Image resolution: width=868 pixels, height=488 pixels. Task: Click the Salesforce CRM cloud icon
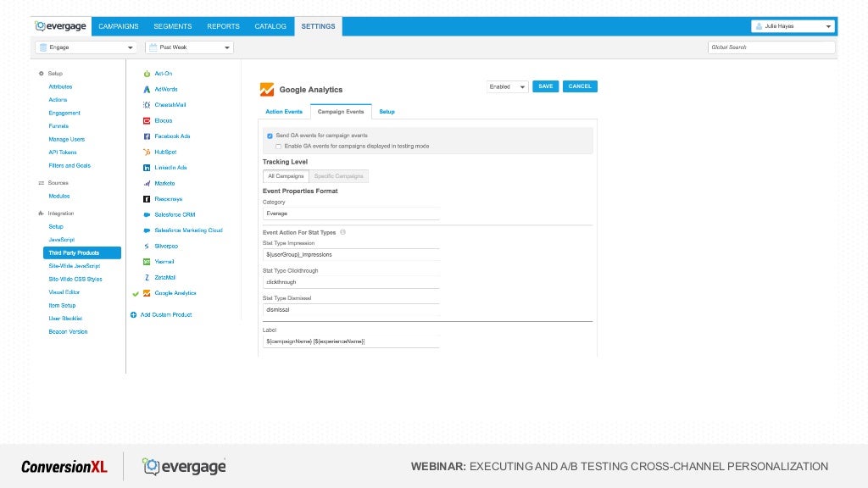[147, 214]
